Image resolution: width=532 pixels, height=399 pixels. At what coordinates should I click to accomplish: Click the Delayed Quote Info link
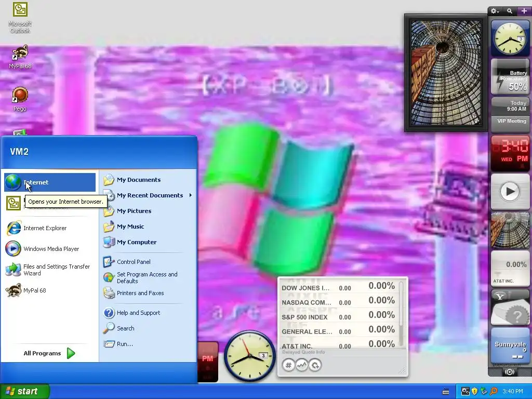pyautogui.click(x=303, y=352)
